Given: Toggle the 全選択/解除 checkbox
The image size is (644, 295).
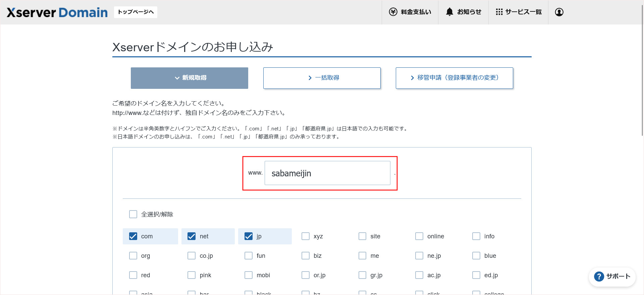Looking at the screenshot, I should point(133,214).
